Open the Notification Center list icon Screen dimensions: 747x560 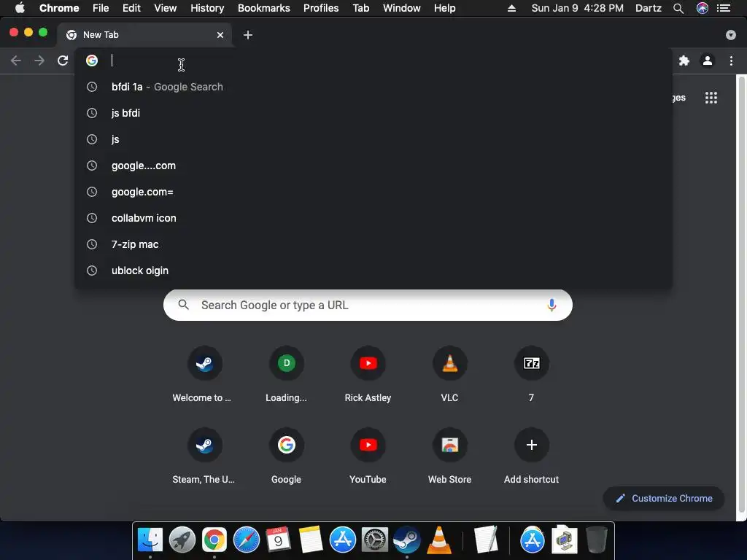[x=724, y=8]
